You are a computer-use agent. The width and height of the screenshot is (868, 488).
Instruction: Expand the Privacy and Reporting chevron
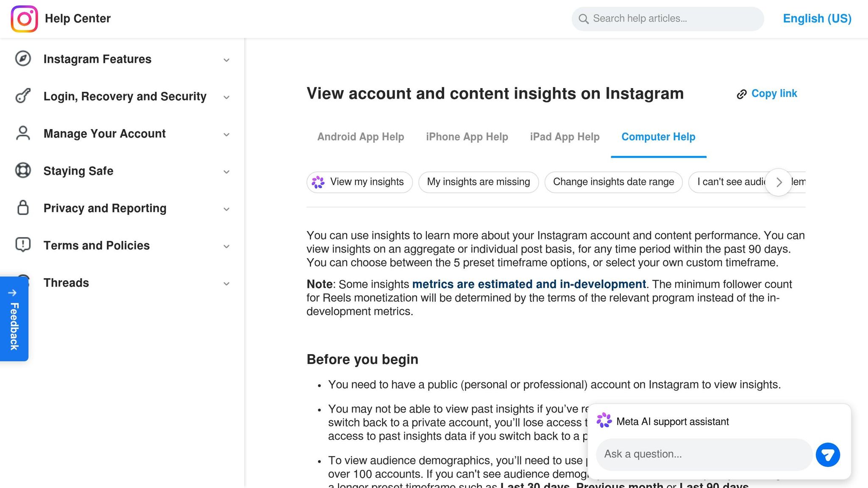[x=226, y=209]
